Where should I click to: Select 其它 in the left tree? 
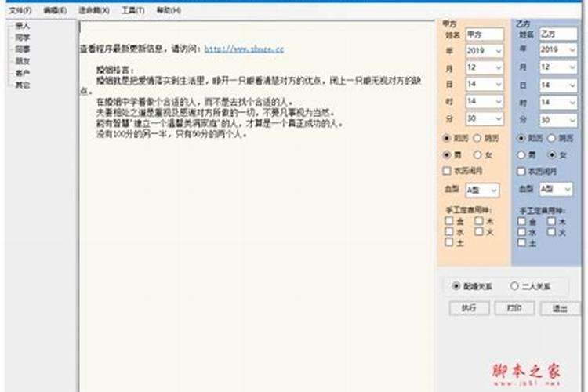point(22,85)
